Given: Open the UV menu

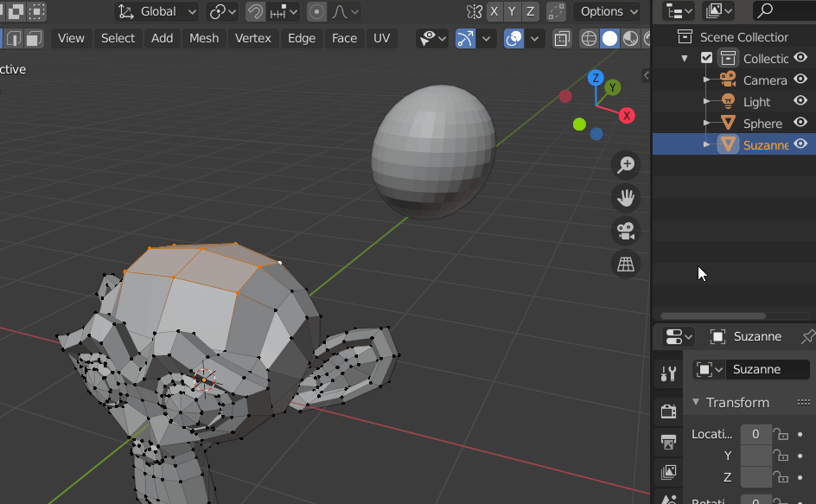Looking at the screenshot, I should tap(381, 38).
